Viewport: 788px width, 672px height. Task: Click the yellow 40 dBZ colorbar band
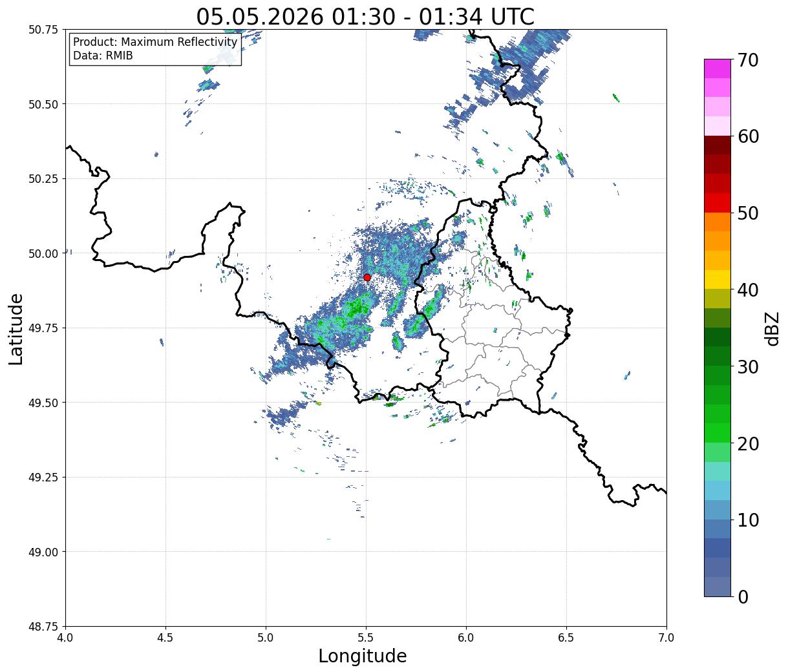tap(718, 279)
